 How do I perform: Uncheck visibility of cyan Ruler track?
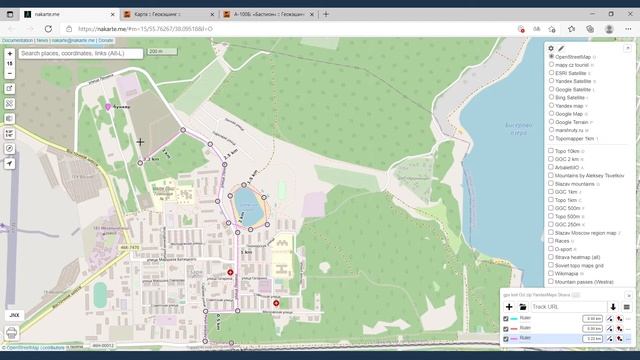(x=506, y=319)
